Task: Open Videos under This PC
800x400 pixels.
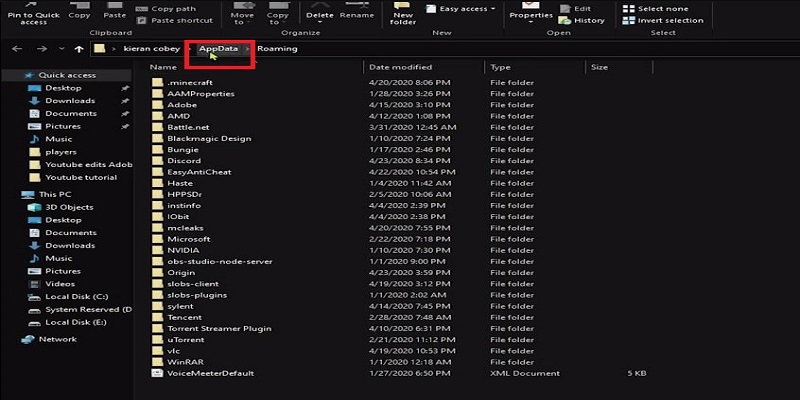Action: pos(60,284)
